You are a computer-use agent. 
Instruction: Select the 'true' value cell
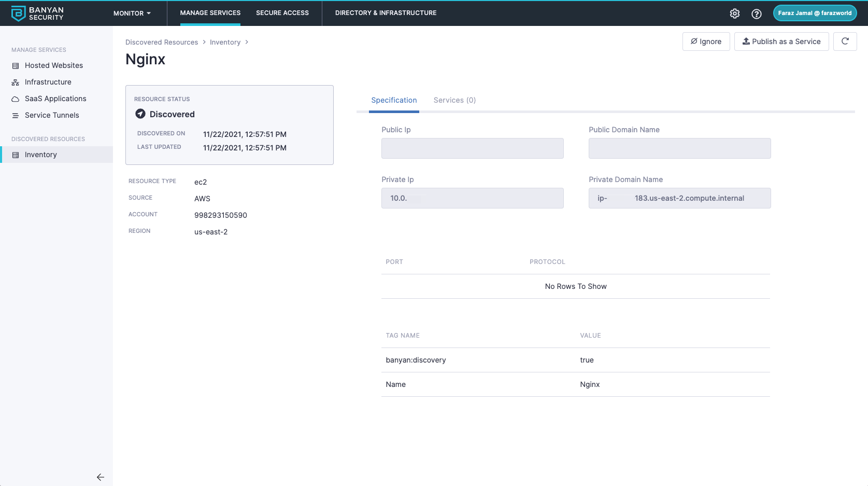pos(587,360)
